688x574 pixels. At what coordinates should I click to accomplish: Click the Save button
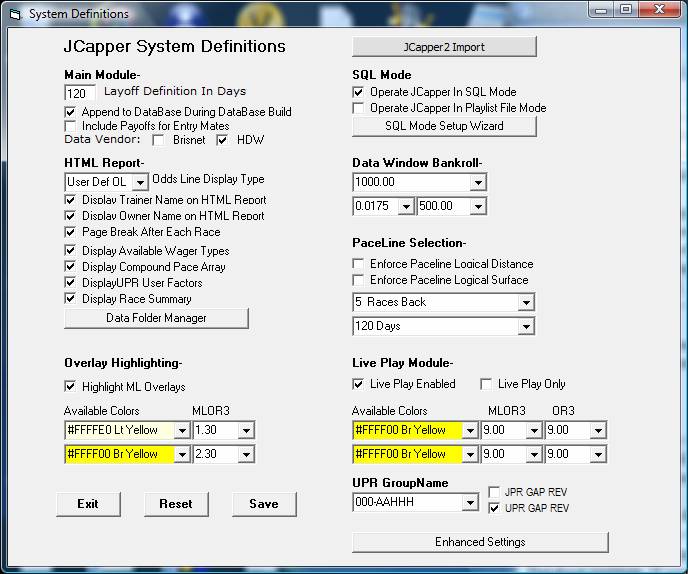[264, 504]
